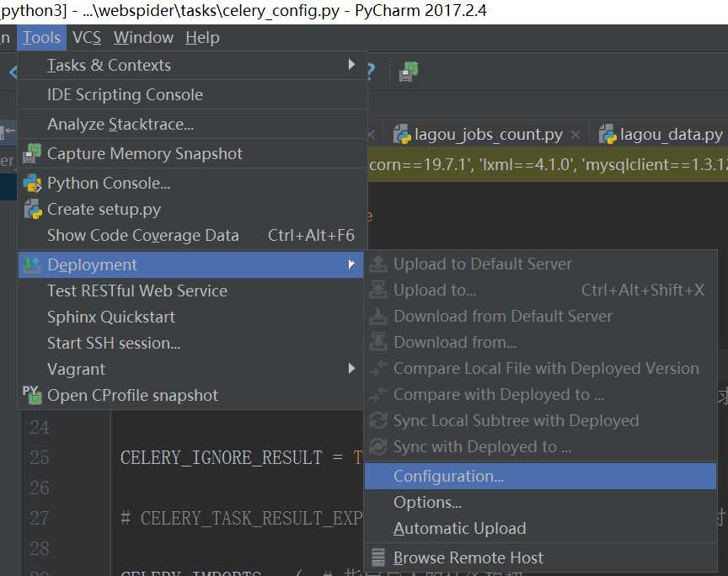The height and width of the screenshot is (576, 728).
Task: Select Upload to... submenu item
Action: 540,290
